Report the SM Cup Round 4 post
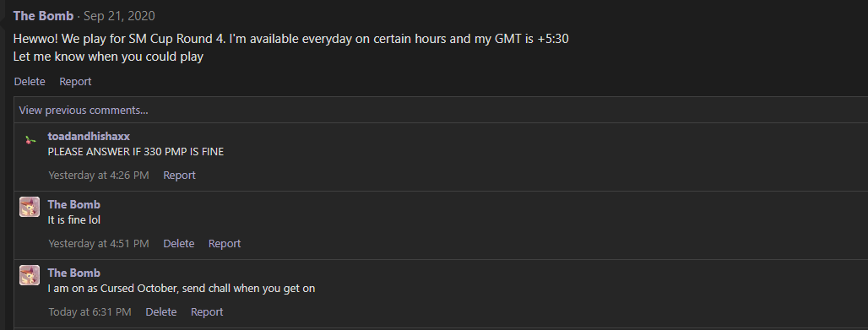This screenshot has height=330, width=868. point(75,81)
